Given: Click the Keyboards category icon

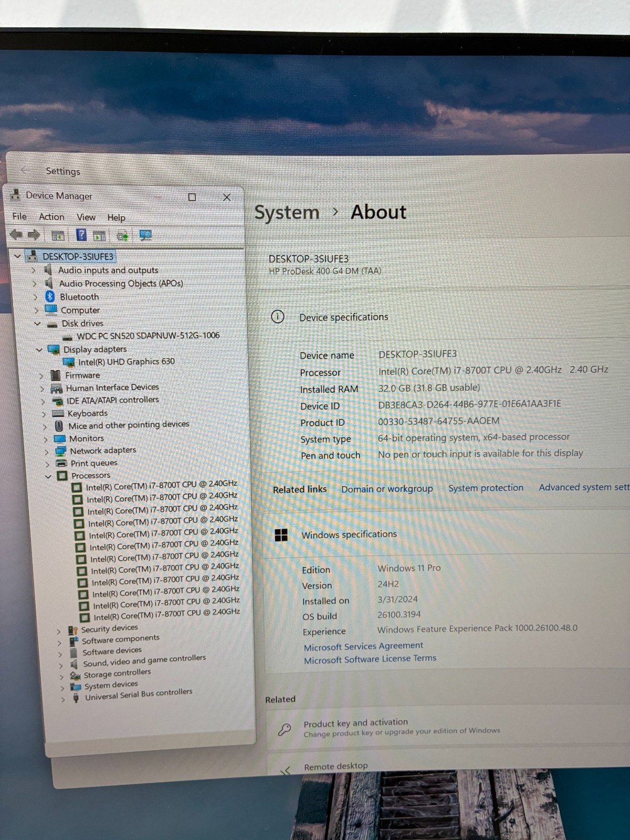Looking at the screenshot, I should [58, 414].
